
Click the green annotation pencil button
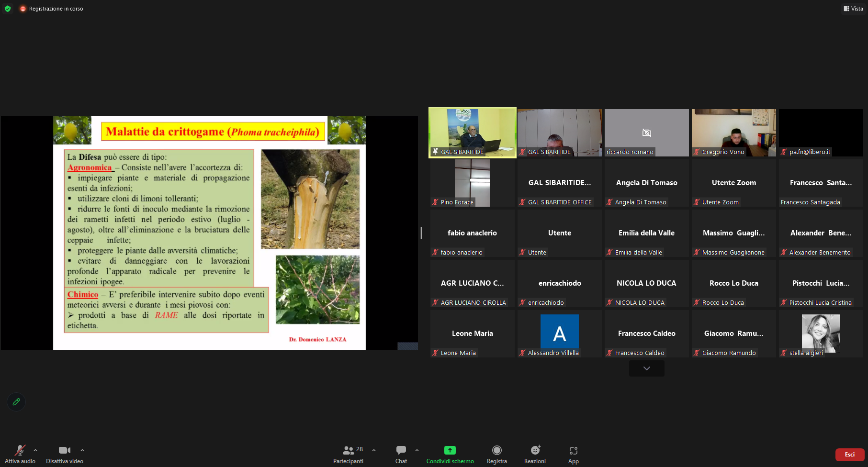16,402
